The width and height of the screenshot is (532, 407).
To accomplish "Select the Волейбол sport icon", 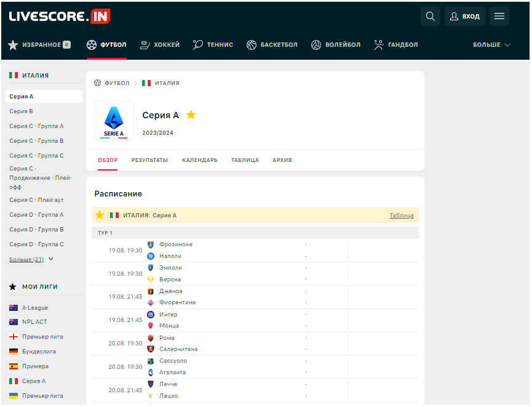I will 316,45.
